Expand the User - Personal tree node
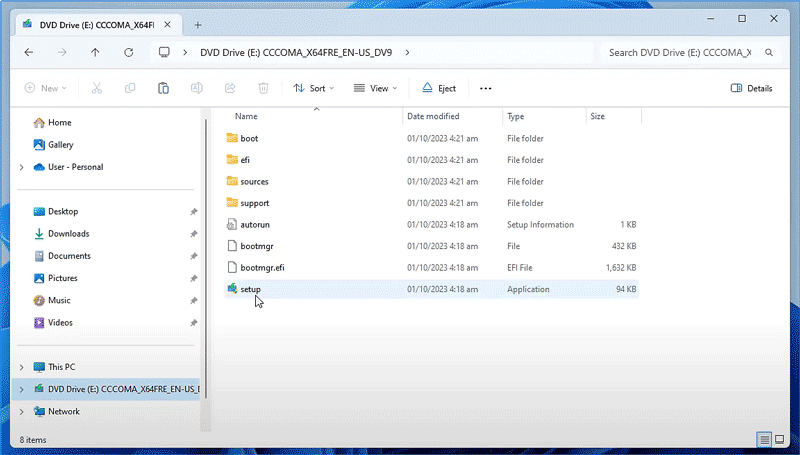Image resolution: width=800 pixels, height=455 pixels. (21, 167)
